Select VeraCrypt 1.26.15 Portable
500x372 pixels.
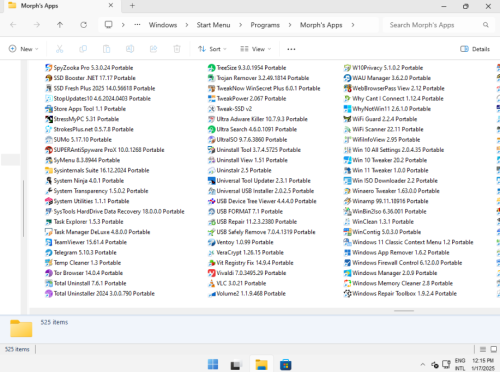tap(246, 252)
